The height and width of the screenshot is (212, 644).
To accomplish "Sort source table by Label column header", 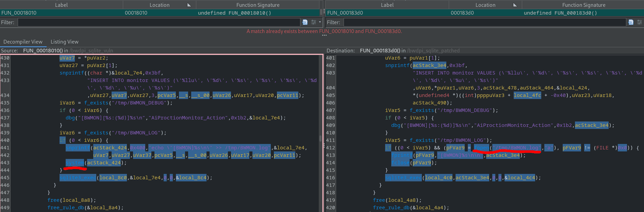I will [61, 5].
